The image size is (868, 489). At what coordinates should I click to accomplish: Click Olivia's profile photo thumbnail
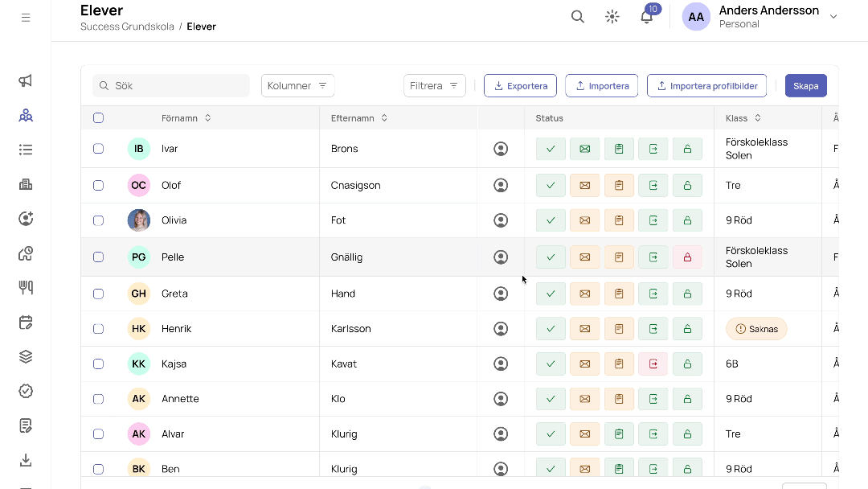click(x=139, y=220)
